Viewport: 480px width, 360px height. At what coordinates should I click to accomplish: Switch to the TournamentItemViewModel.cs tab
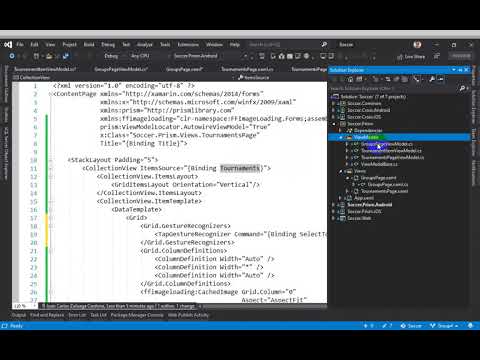45,69
